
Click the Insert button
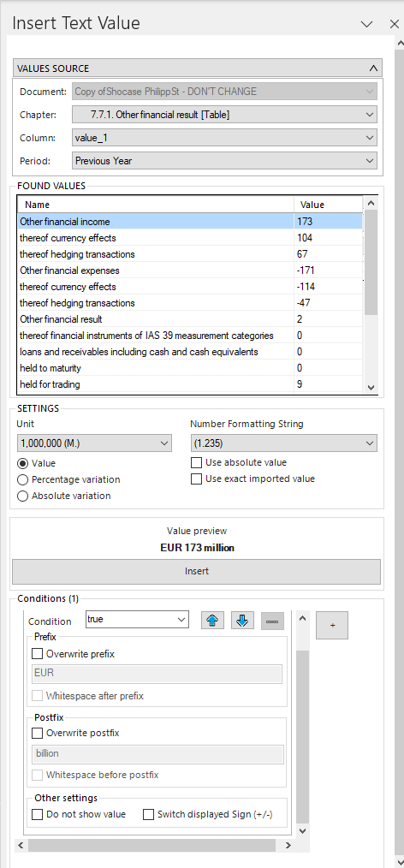[197, 571]
